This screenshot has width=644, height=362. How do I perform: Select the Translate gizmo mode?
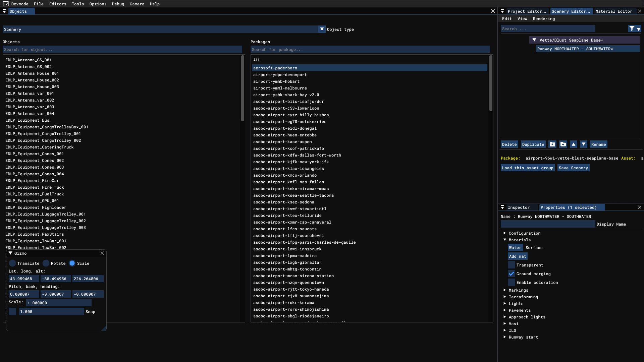[12, 263]
